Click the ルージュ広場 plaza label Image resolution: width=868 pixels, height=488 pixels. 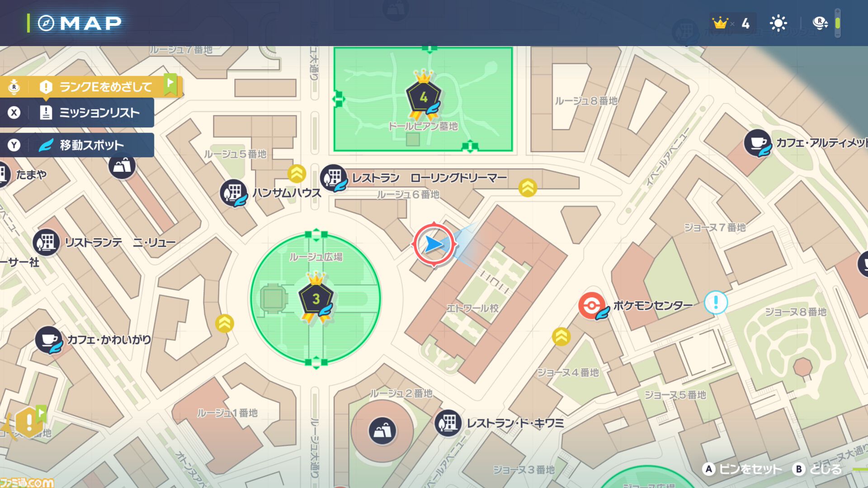point(316,257)
